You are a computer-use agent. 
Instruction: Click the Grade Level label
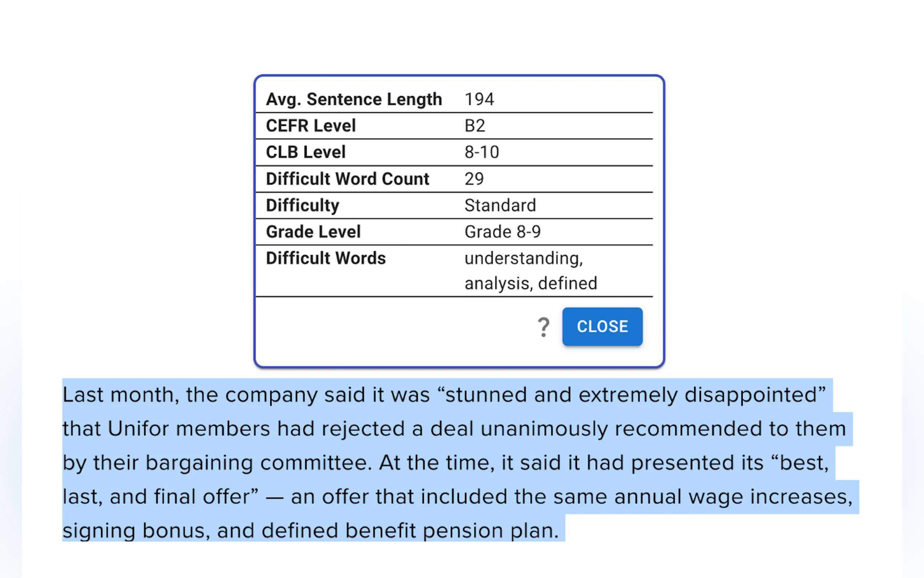(313, 231)
